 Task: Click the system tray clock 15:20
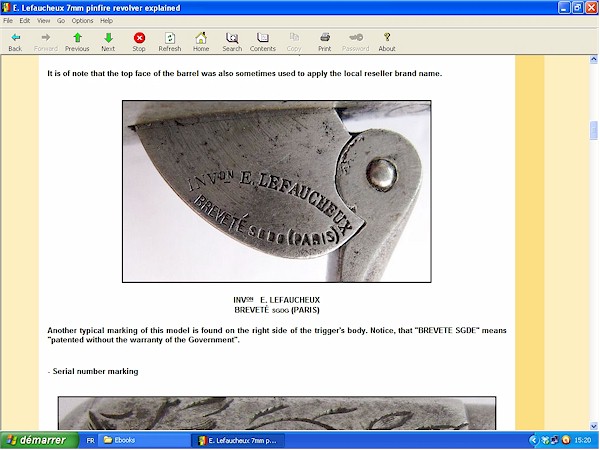point(582,440)
